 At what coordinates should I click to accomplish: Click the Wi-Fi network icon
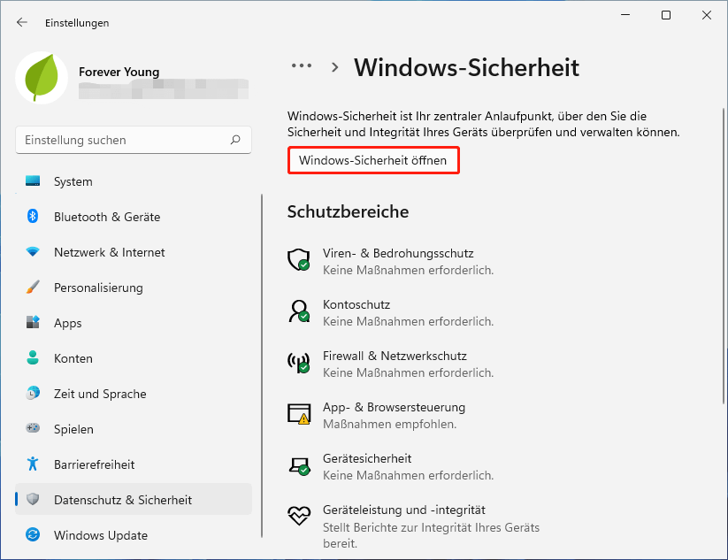point(33,251)
